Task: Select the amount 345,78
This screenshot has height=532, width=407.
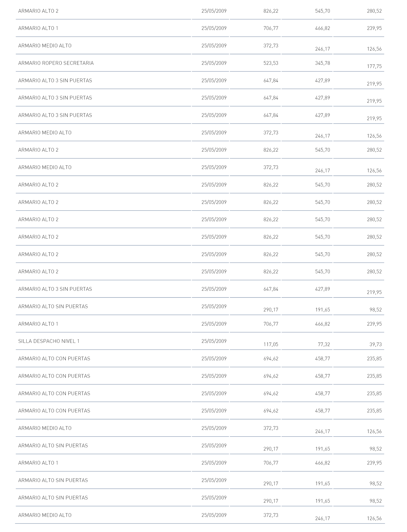Action: pos(322,63)
